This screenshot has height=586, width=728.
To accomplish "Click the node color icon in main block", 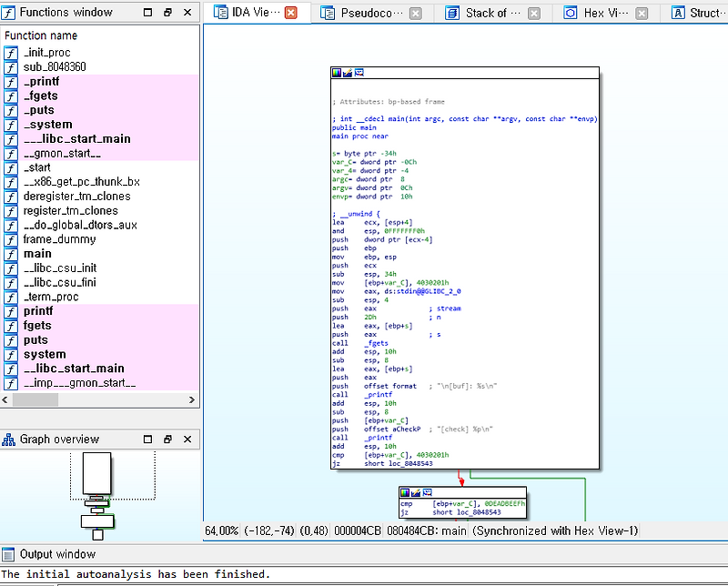I will (337, 72).
